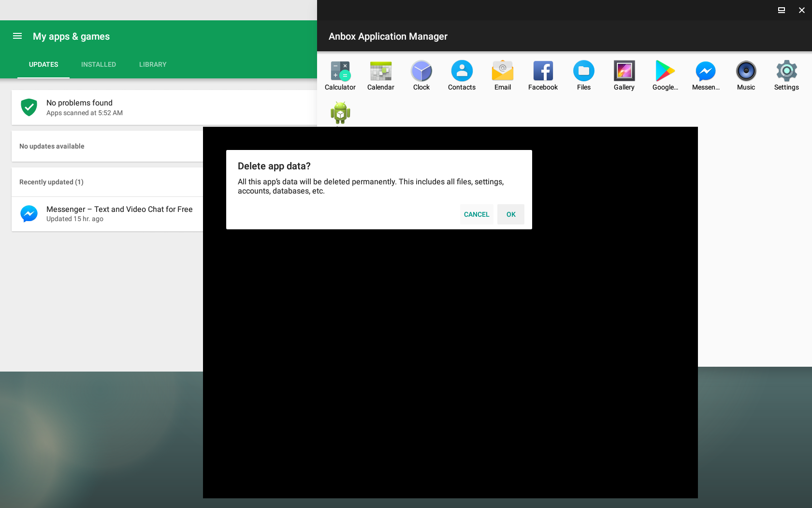The image size is (812, 508).
Task: Open the hamburger menu in My apps & games
Action: 17,36
